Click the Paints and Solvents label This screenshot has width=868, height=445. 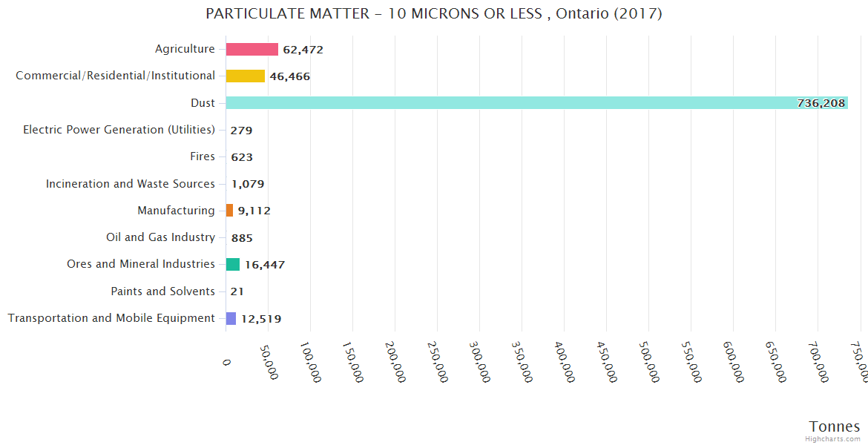click(162, 291)
